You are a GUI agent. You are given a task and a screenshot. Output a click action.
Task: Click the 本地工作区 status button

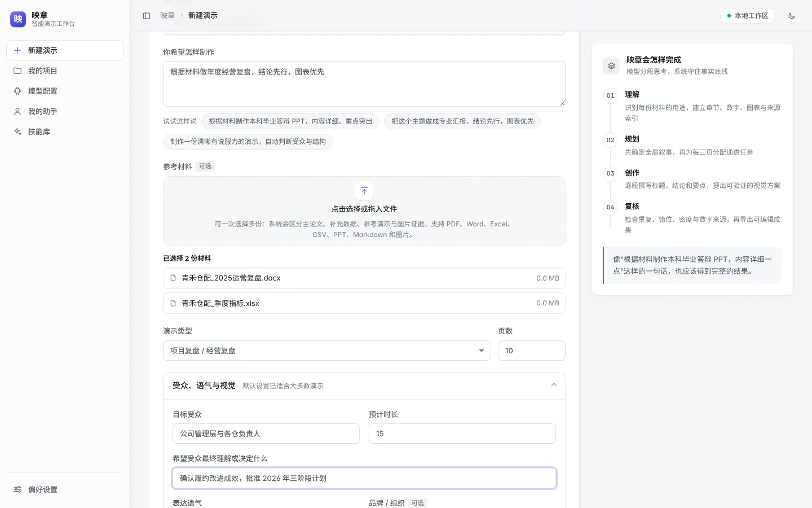coord(748,16)
